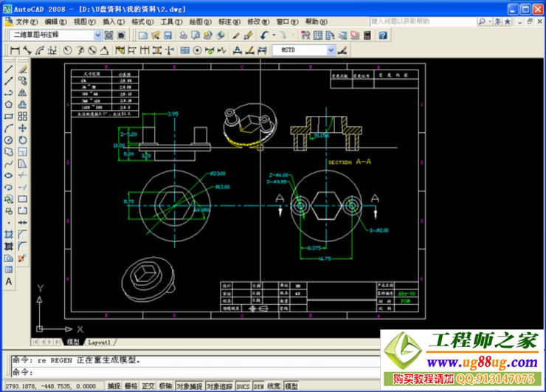Toggle 线宽 lineweight in status bar

click(x=274, y=386)
